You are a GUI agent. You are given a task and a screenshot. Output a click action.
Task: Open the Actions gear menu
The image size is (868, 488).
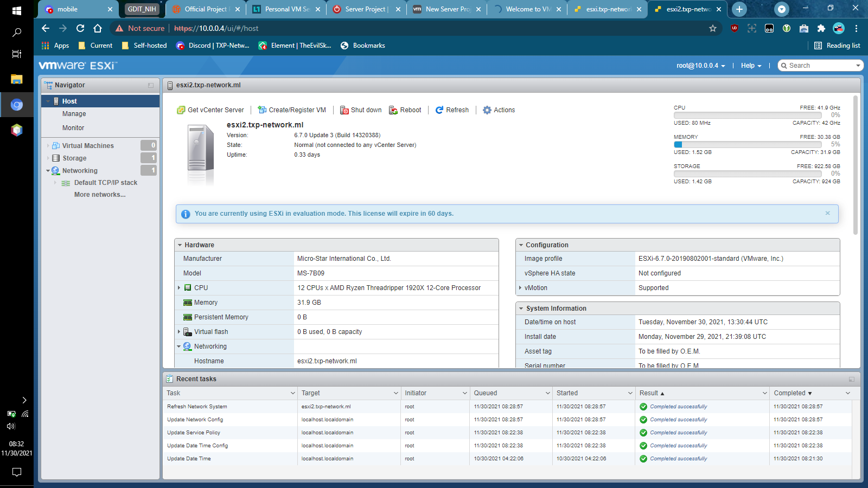[487, 110]
